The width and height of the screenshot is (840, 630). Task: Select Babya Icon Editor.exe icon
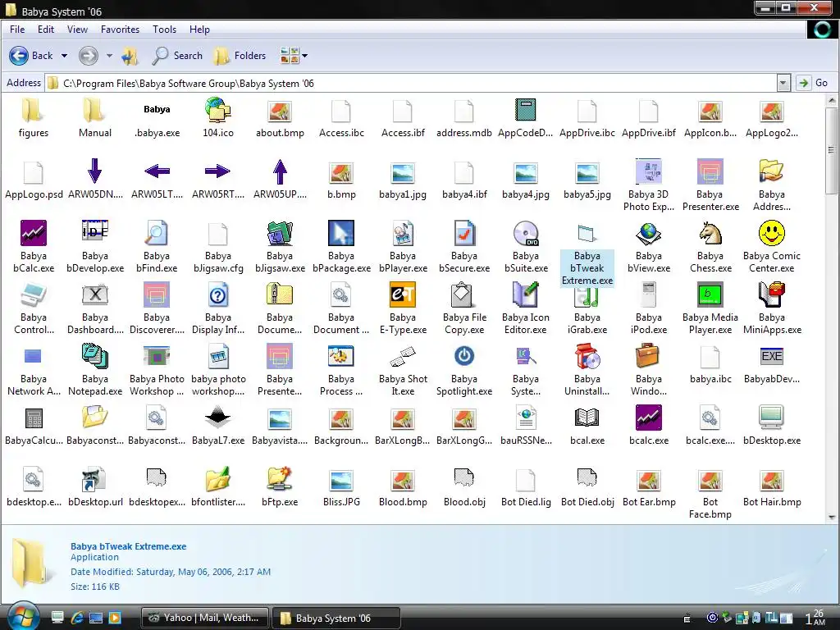pyautogui.click(x=526, y=294)
